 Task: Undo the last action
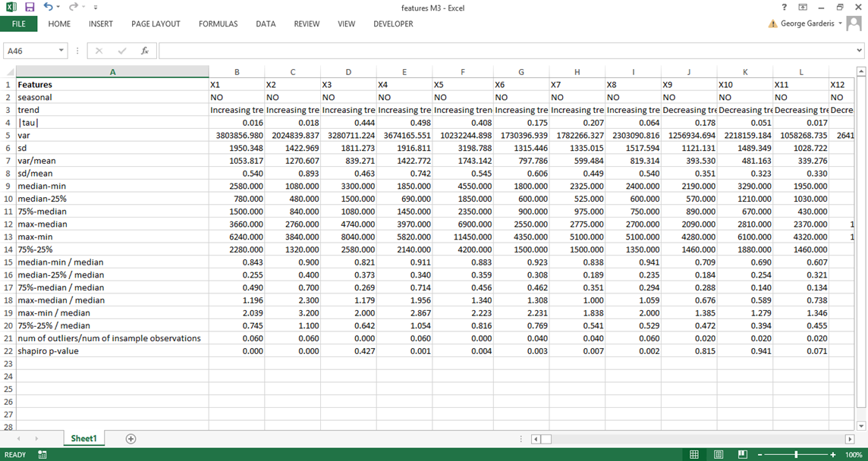coord(48,7)
